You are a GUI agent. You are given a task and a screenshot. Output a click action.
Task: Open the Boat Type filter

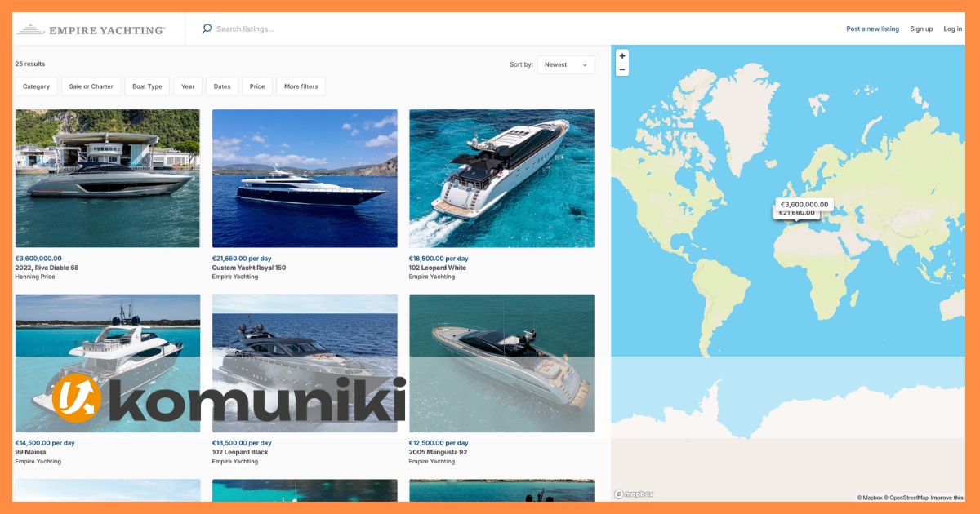pyautogui.click(x=148, y=86)
